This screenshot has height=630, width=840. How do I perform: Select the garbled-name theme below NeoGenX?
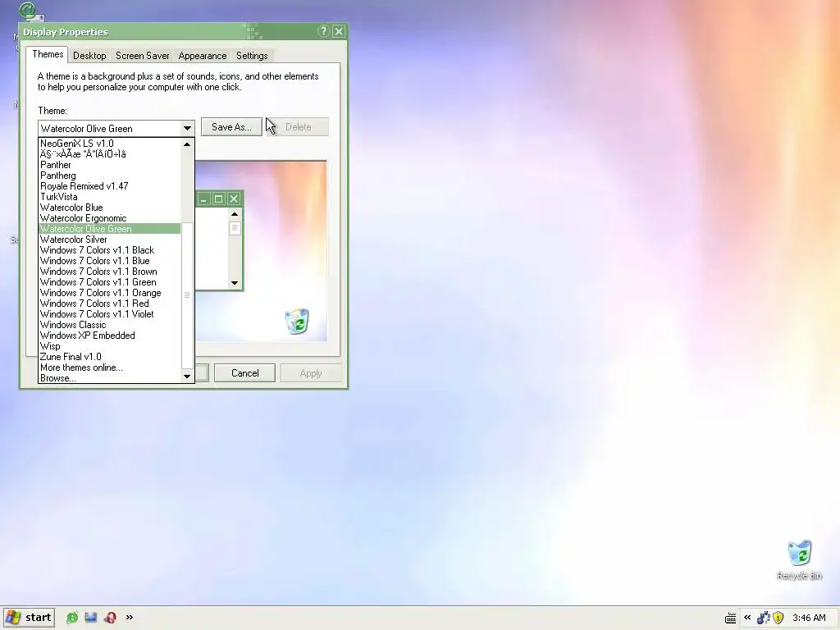pyautogui.click(x=110, y=154)
